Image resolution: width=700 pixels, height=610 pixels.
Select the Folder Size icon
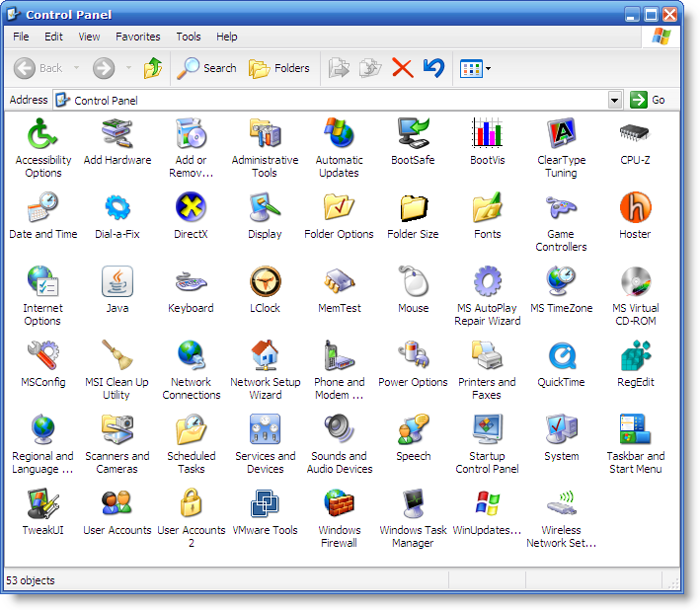[413, 208]
